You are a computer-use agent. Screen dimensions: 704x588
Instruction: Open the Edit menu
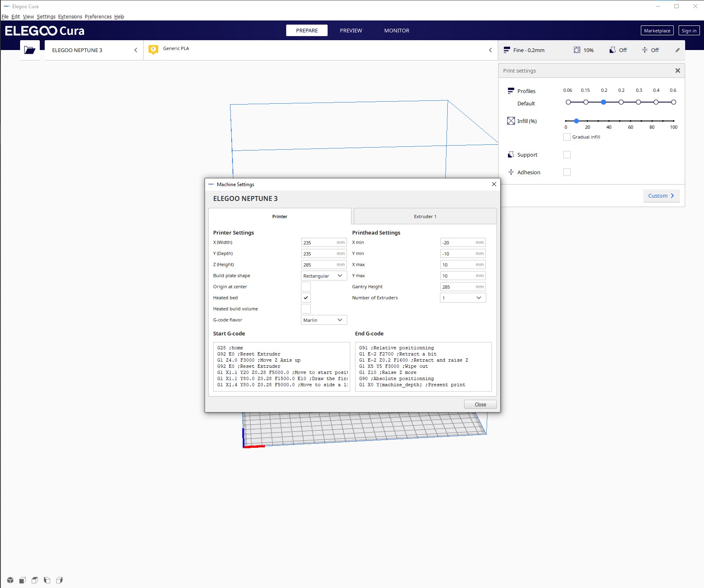tap(16, 17)
